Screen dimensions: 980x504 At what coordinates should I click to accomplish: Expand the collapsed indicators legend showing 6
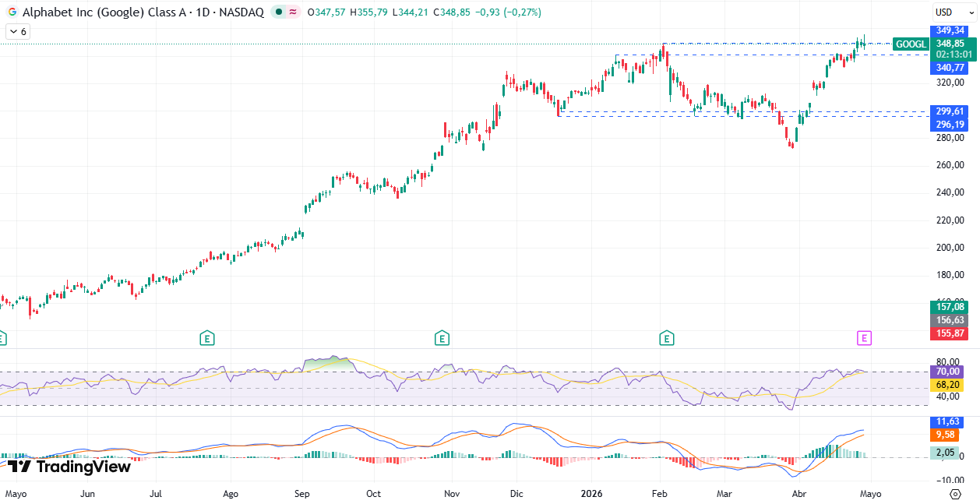(17, 31)
